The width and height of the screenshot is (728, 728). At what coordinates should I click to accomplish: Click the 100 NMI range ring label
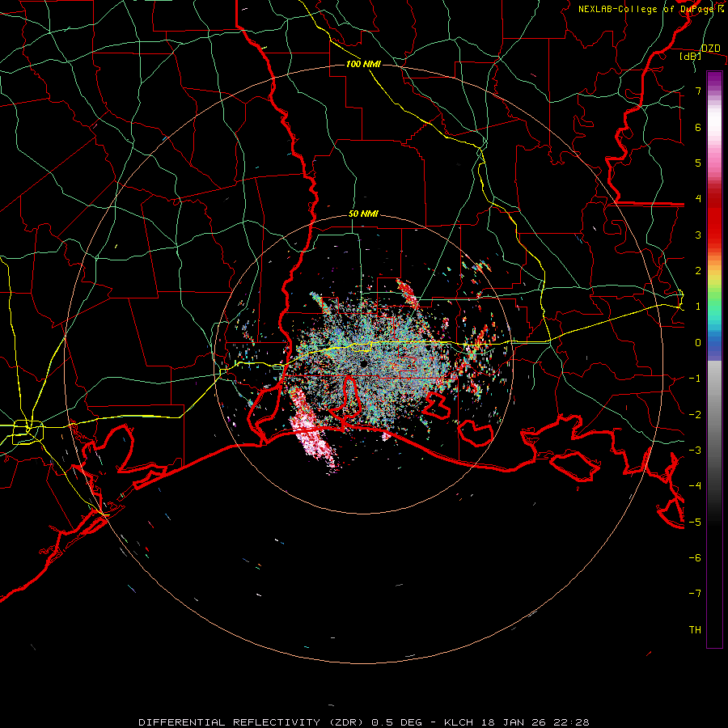point(363,64)
